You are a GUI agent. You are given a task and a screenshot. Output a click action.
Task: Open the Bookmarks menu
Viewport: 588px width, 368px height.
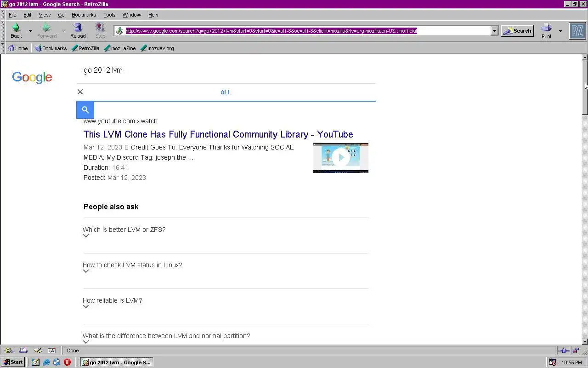point(84,15)
